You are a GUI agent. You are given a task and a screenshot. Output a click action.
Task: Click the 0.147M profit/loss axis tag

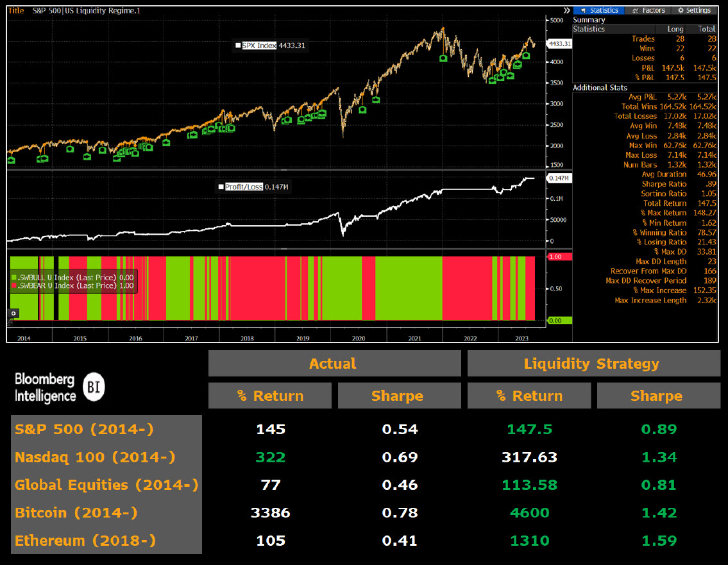point(559,178)
